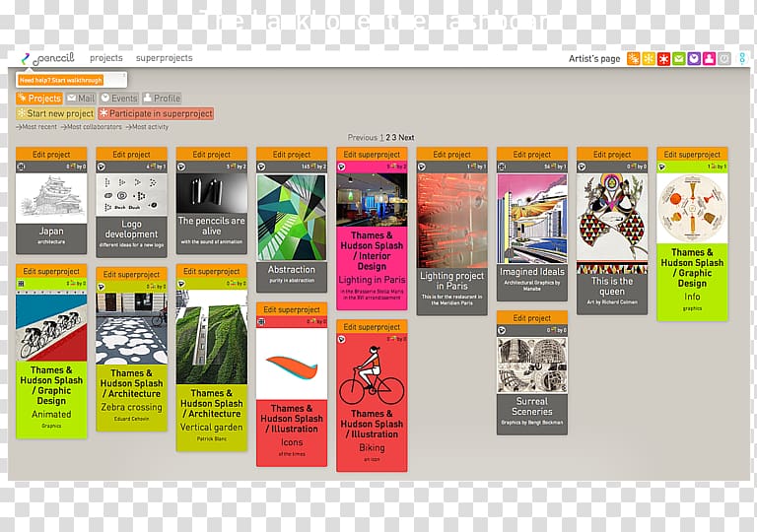The image size is (757, 532).
Task: Click the Previous pagination link
Action: (363, 138)
